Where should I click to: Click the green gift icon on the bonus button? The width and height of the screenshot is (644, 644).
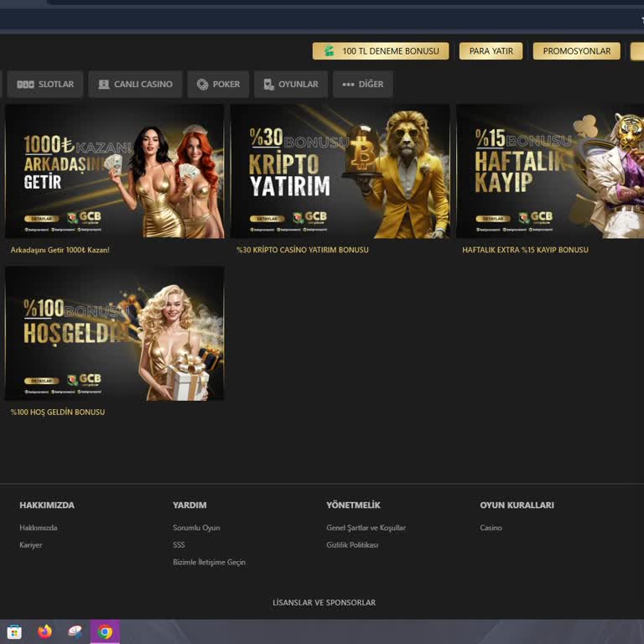pos(329,51)
